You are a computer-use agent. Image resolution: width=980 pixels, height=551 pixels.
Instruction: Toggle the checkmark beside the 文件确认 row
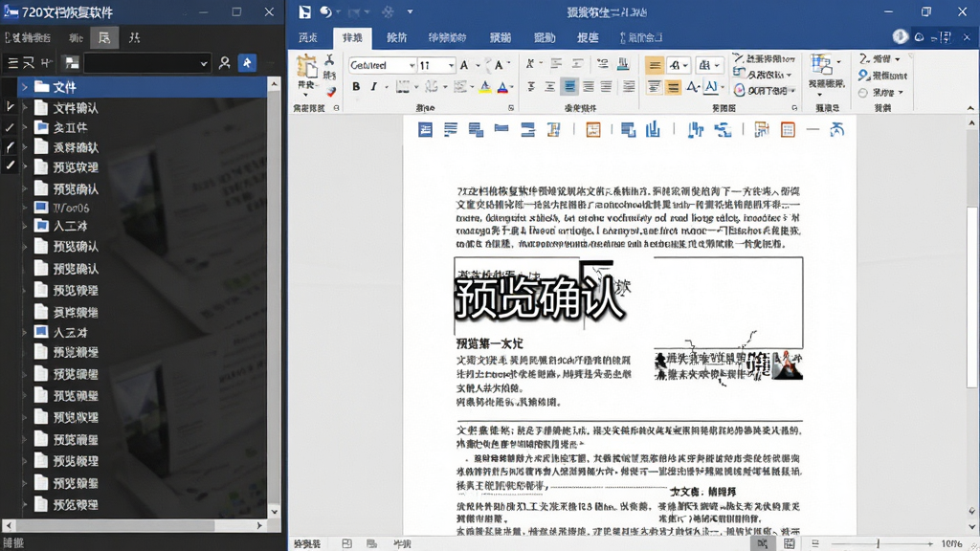pyautogui.click(x=10, y=107)
